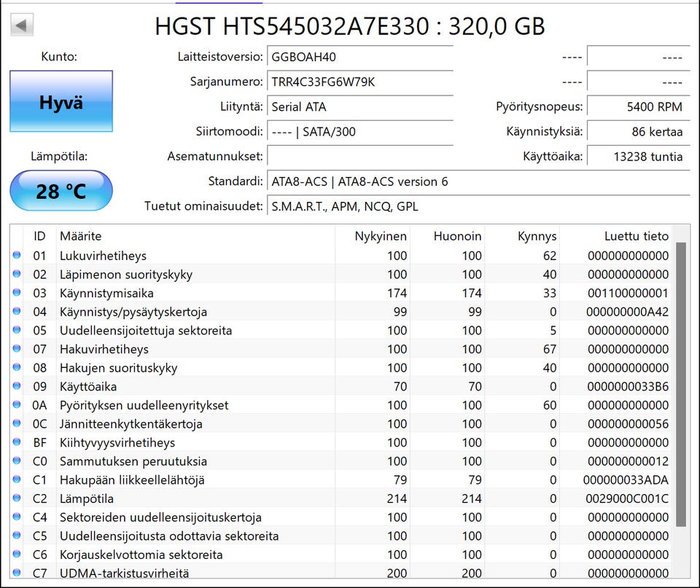Click the Kynnys column header
Image resolution: width=700 pixels, height=588 pixels.
522,236
